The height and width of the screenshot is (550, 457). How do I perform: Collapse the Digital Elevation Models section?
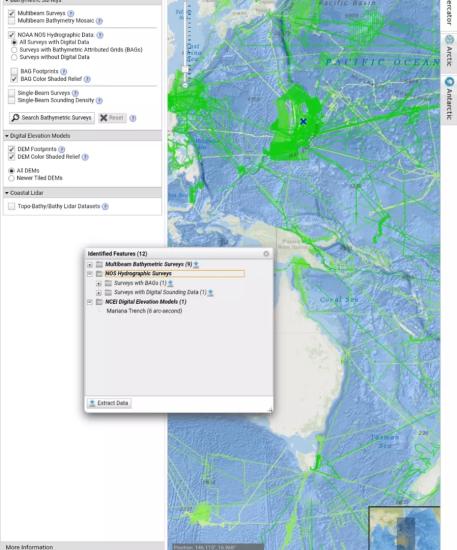tap(7, 136)
